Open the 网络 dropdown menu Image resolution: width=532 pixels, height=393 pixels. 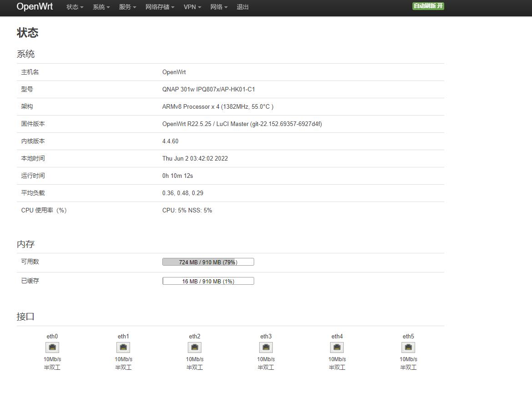tap(219, 7)
